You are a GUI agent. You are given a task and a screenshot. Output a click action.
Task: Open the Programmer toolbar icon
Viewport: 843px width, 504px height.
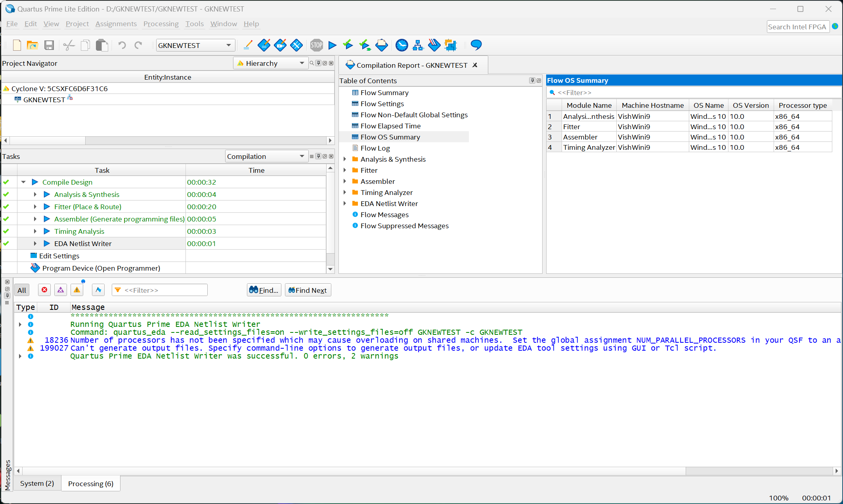[x=434, y=45]
